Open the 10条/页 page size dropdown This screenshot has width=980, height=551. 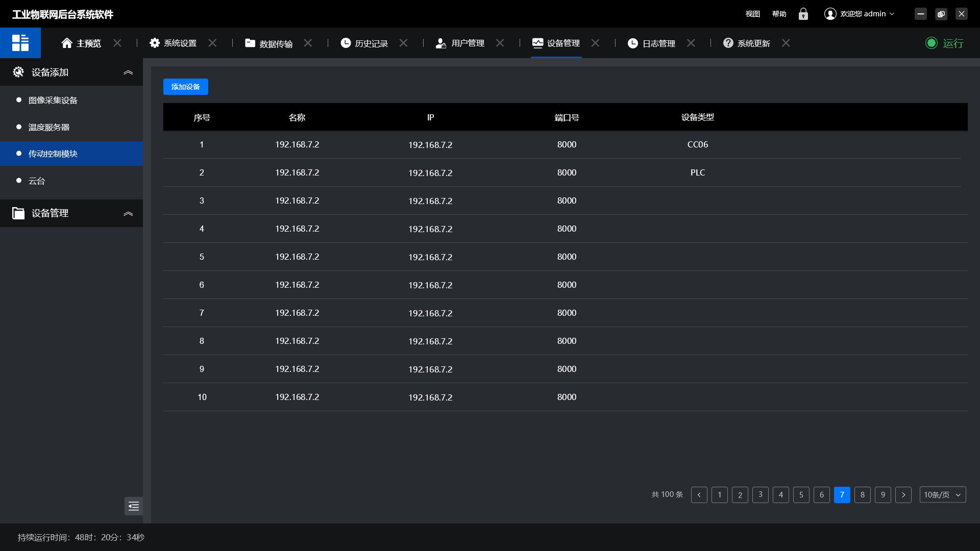(x=942, y=495)
